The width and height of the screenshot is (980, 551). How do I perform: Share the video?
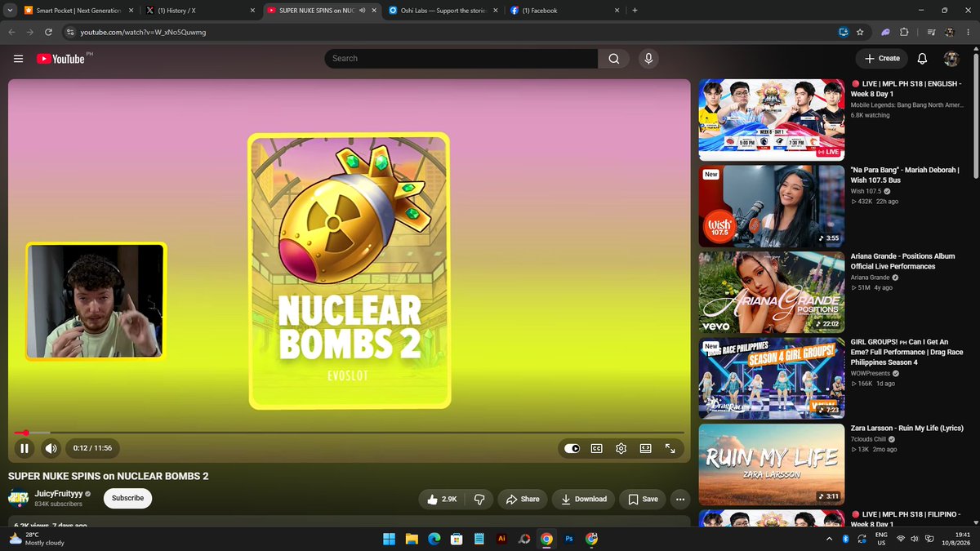523,499
